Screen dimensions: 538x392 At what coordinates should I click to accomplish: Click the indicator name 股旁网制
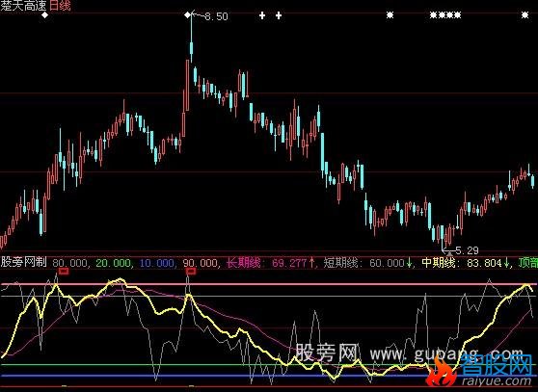pos(23,263)
